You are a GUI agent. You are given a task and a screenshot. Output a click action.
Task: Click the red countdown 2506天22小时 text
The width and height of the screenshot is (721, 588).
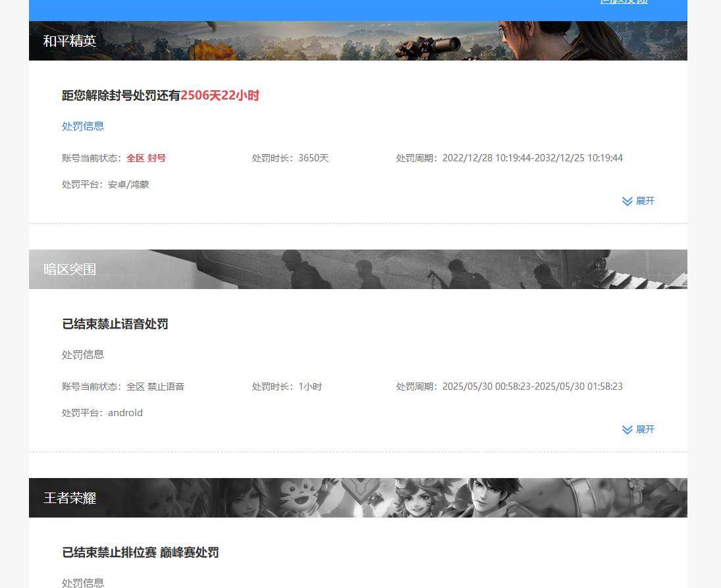[221, 95]
